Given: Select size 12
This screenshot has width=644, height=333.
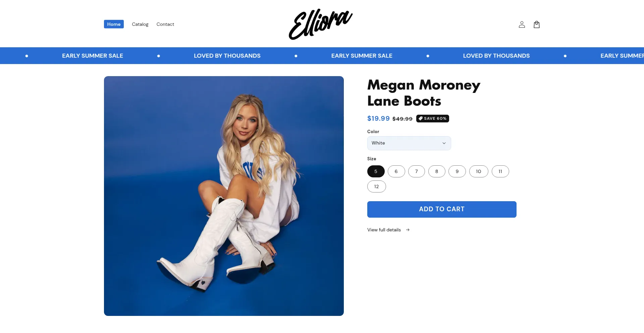Looking at the screenshot, I should 376,186.
